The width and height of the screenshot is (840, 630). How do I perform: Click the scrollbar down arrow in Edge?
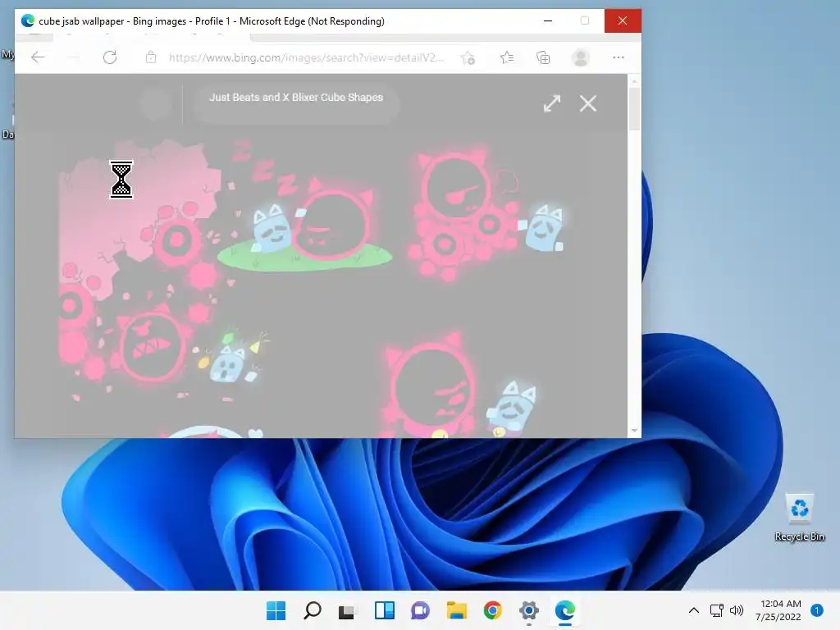click(634, 431)
